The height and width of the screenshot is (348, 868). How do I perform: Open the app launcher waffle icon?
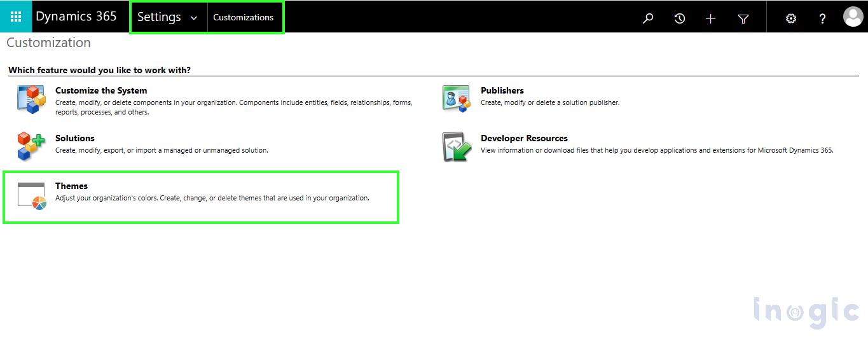tap(16, 17)
